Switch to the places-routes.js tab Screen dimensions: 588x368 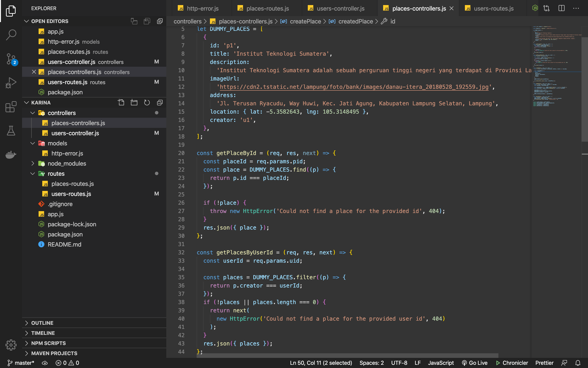[x=267, y=8]
